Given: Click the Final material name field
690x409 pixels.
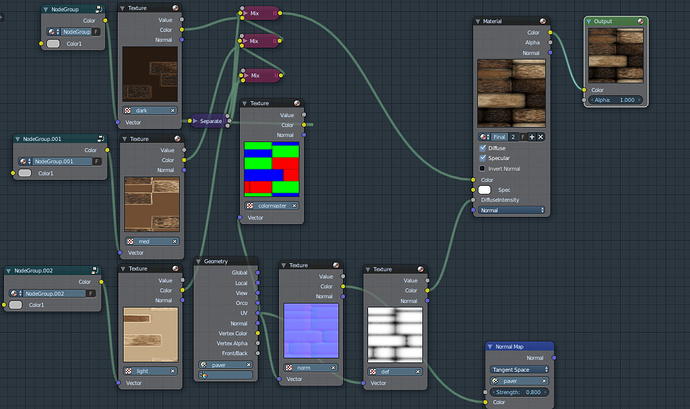Looking at the screenshot, I should tap(499, 137).
